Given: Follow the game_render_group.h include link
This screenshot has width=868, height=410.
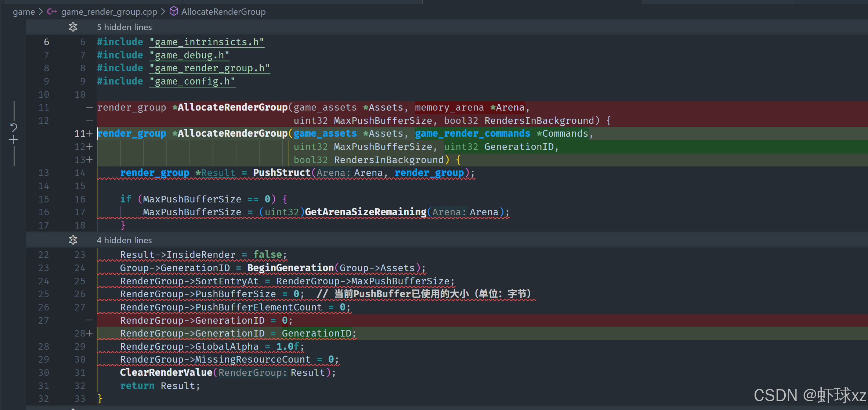Looking at the screenshot, I should pyautogui.click(x=209, y=68).
